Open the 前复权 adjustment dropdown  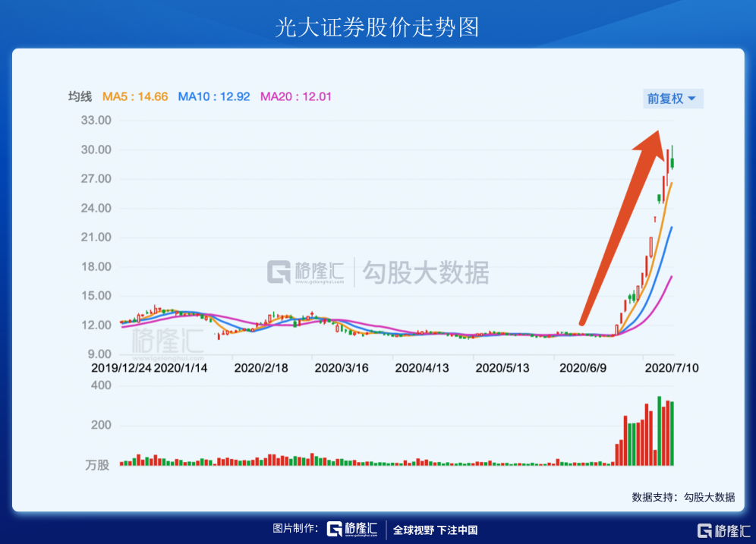click(x=673, y=99)
